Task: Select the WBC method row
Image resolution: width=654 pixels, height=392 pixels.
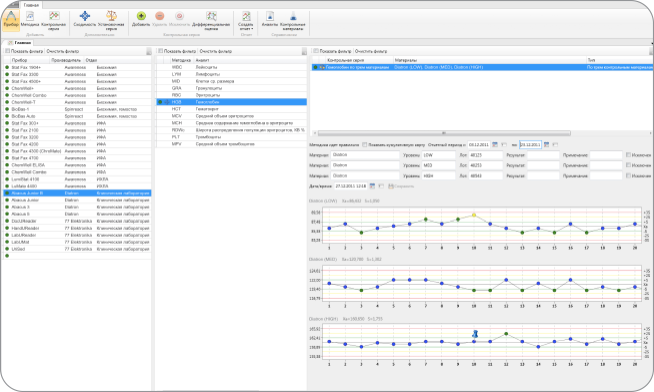Action: point(231,67)
